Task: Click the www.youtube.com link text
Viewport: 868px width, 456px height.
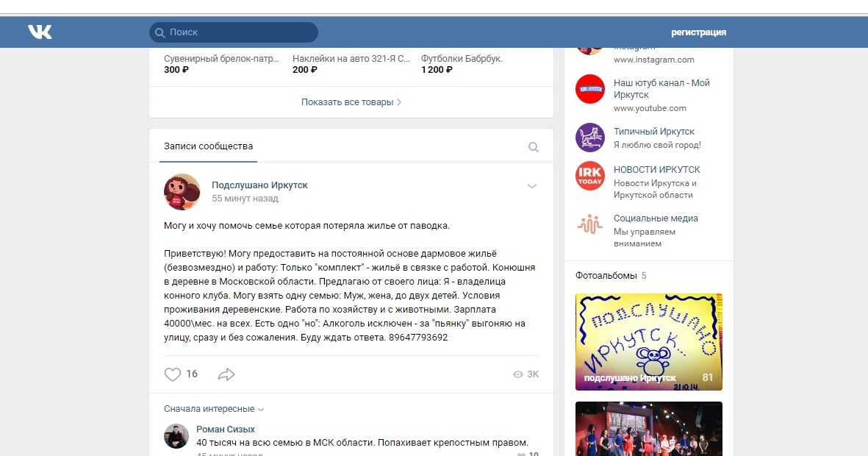Action: click(x=650, y=108)
